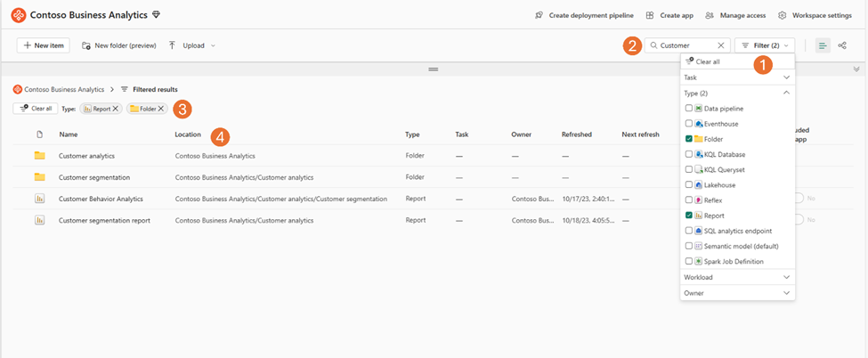Sort by the Refreshed column header

coord(577,134)
